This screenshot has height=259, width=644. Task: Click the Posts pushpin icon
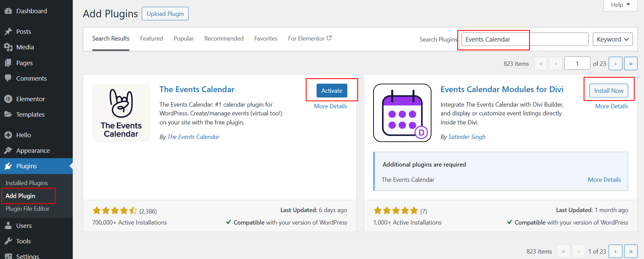pyautogui.click(x=8, y=31)
